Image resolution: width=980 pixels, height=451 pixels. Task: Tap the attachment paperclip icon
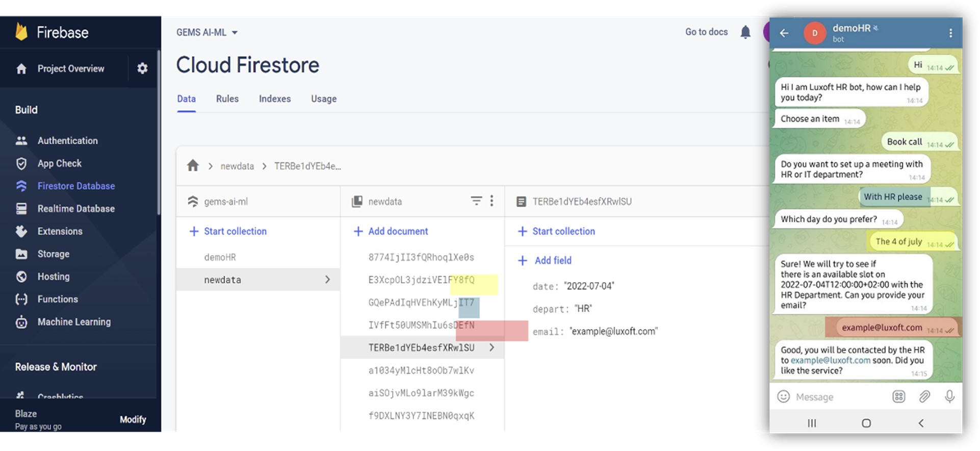pos(924,396)
